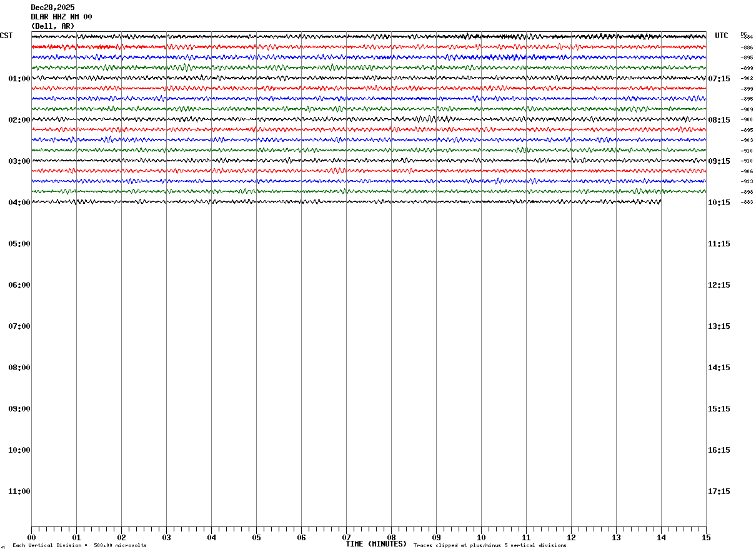Click the 14:15 UTC time label
Image resolution: width=756 pixels, height=554 pixels.
[x=719, y=368]
